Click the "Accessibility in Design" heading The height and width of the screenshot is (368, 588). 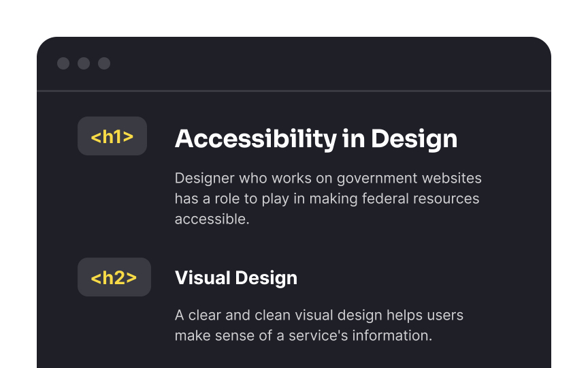pos(316,139)
